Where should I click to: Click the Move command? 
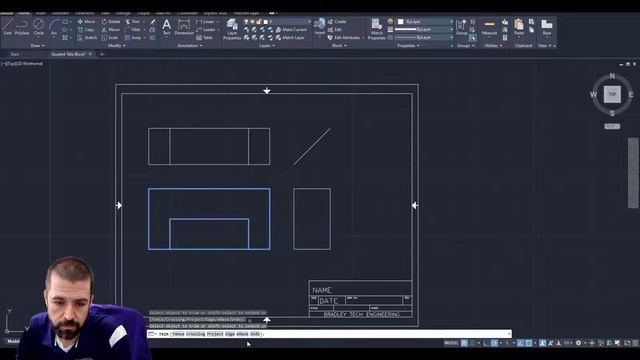86,21
